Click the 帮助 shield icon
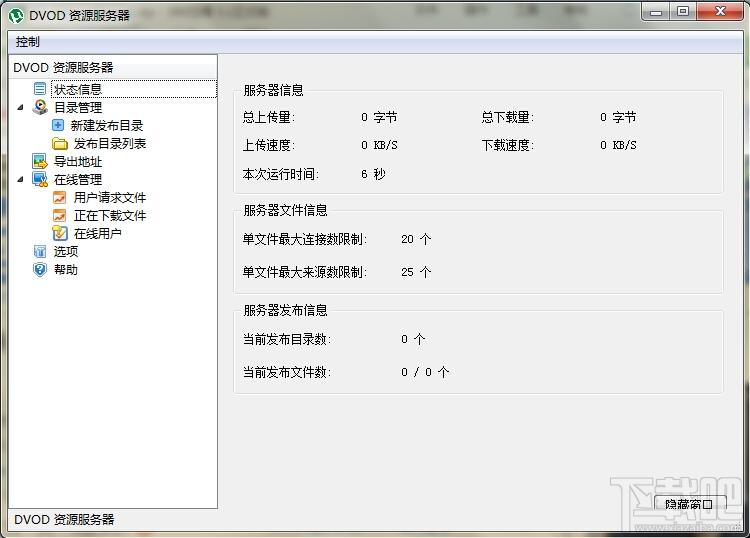The width and height of the screenshot is (750, 538). (40, 270)
